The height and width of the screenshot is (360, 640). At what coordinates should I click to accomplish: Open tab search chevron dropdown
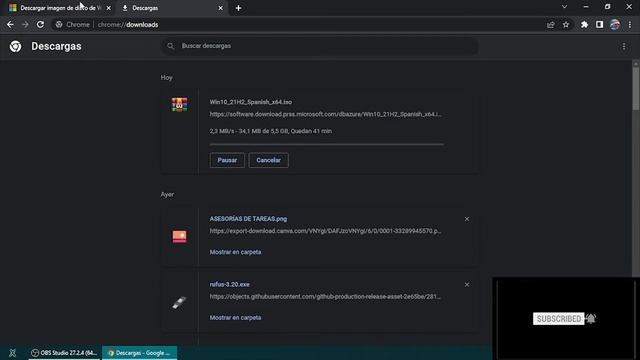pos(564,7)
